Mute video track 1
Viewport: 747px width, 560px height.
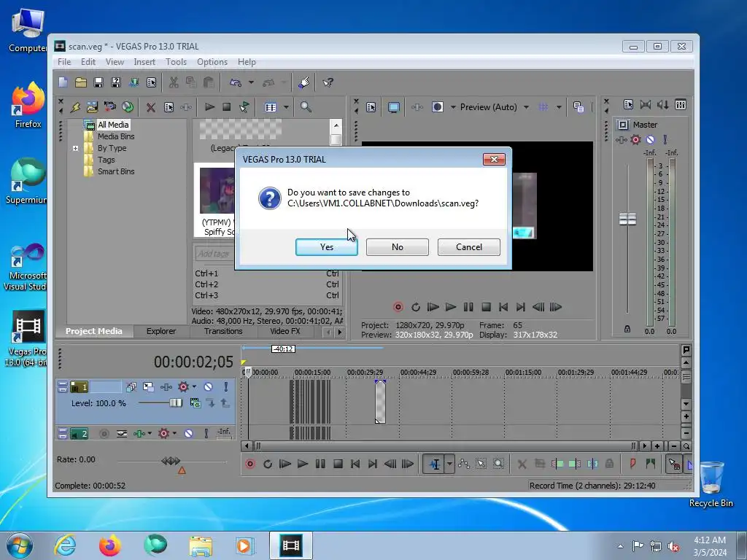point(208,386)
